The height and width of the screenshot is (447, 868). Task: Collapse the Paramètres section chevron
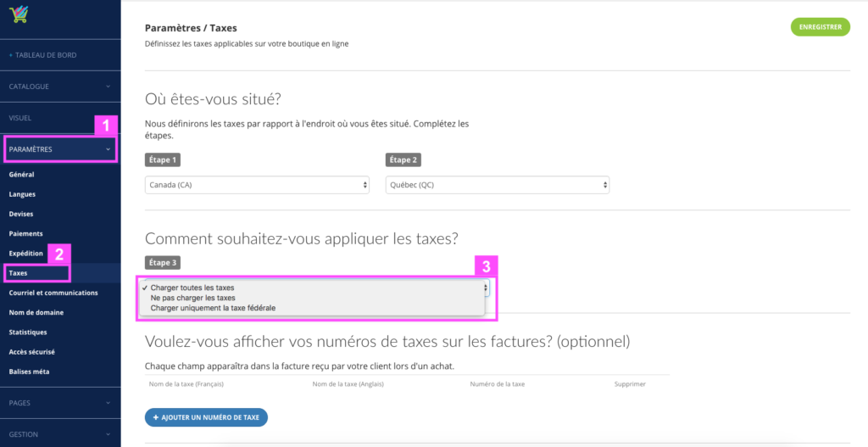click(x=108, y=149)
